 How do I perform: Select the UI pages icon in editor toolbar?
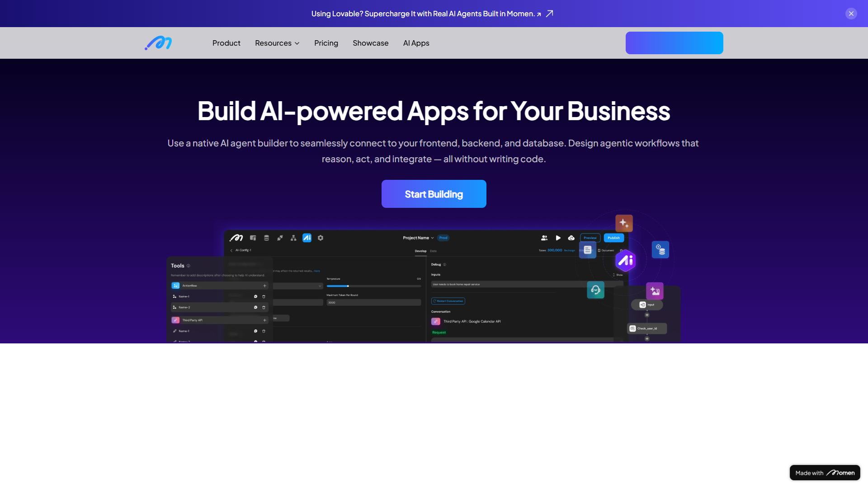[253, 238]
